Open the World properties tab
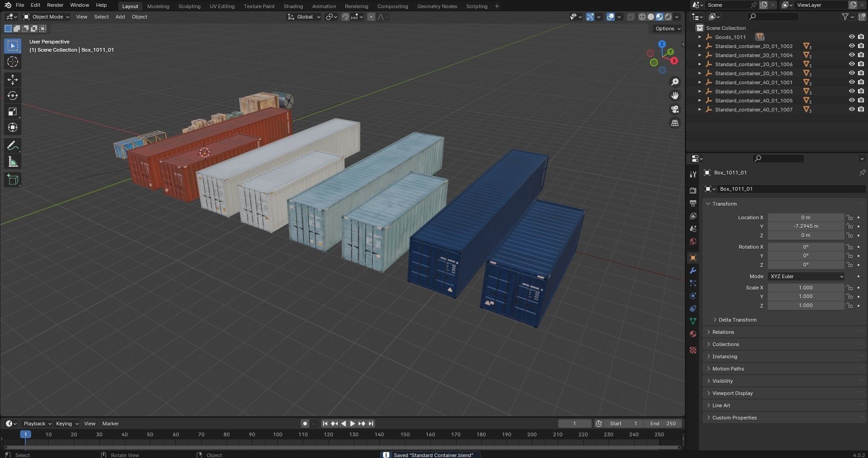 693,241
